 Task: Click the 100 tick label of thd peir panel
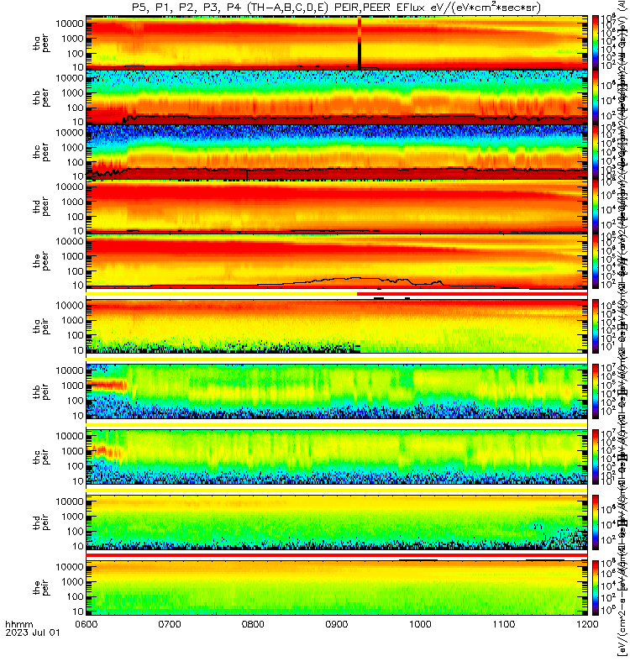tap(76, 532)
